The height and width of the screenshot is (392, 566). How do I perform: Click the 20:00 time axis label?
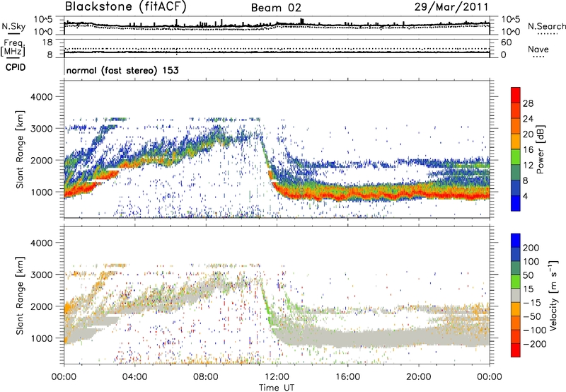[418, 377]
